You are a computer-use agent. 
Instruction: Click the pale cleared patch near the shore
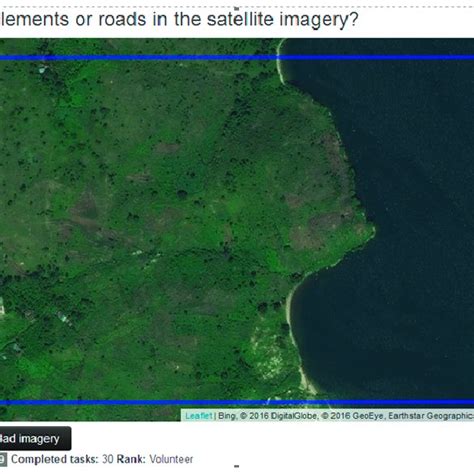(x=268, y=355)
